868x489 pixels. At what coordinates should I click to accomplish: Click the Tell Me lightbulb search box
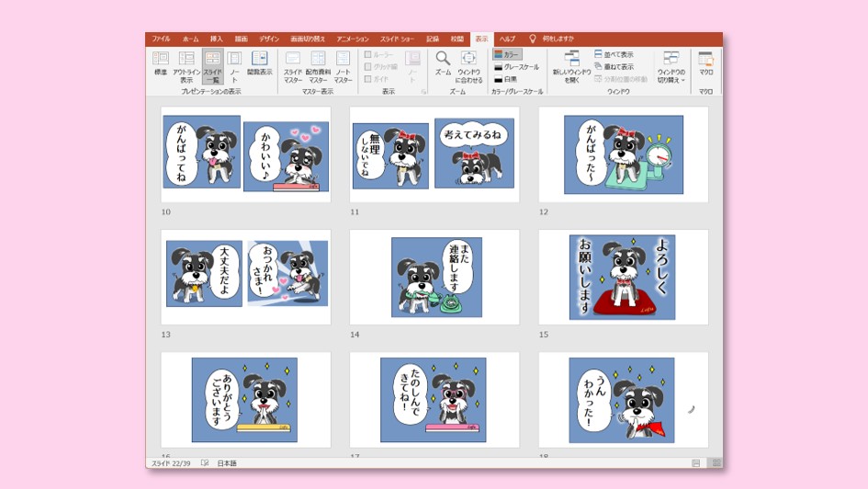click(x=551, y=39)
